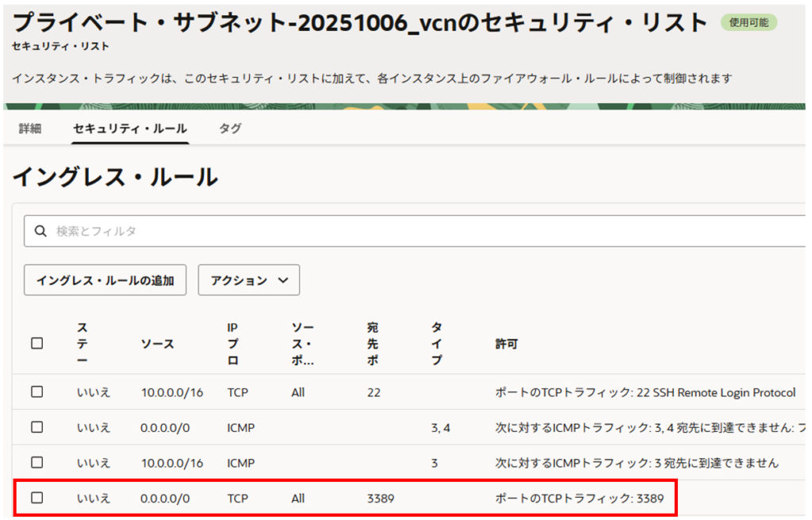The width and height of the screenshot is (812, 520).
Task: Check the 0.0.0.0/0 ICMP 3, 4 rule
Action: pyautogui.click(x=36, y=427)
